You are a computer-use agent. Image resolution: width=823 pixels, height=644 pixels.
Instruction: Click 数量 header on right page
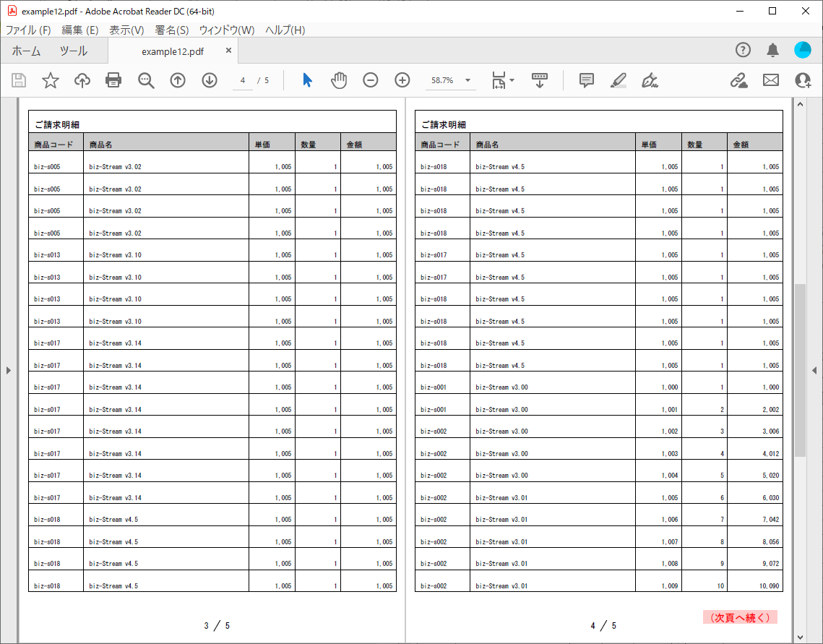pyautogui.click(x=695, y=145)
